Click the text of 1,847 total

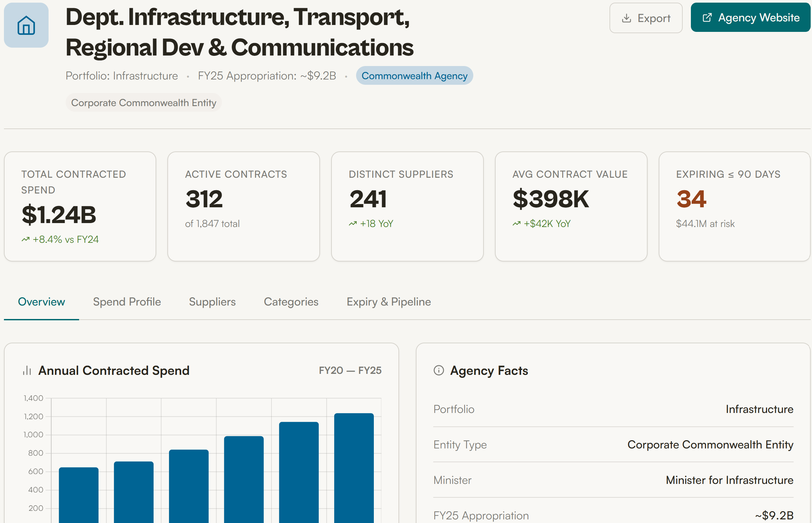point(212,223)
